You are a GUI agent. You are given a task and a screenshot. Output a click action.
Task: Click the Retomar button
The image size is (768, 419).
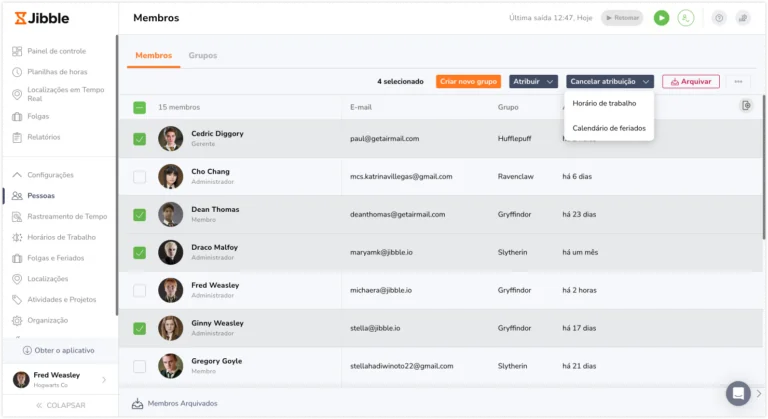pos(622,18)
